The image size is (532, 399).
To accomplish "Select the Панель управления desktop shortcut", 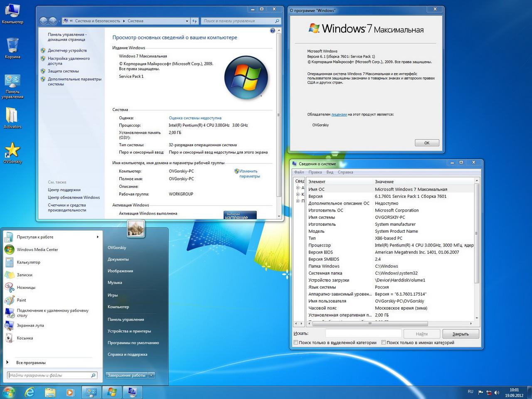I will tap(12, 86).
